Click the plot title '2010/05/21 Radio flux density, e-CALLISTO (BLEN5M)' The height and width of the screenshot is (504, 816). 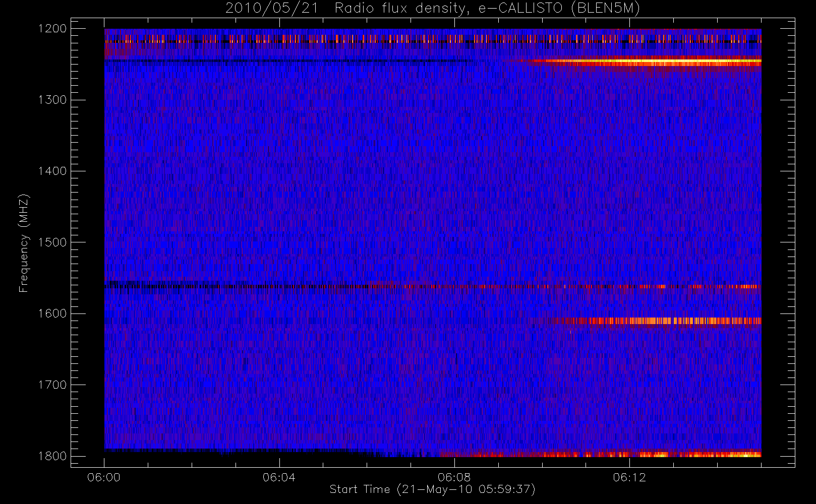coord(433,9)
